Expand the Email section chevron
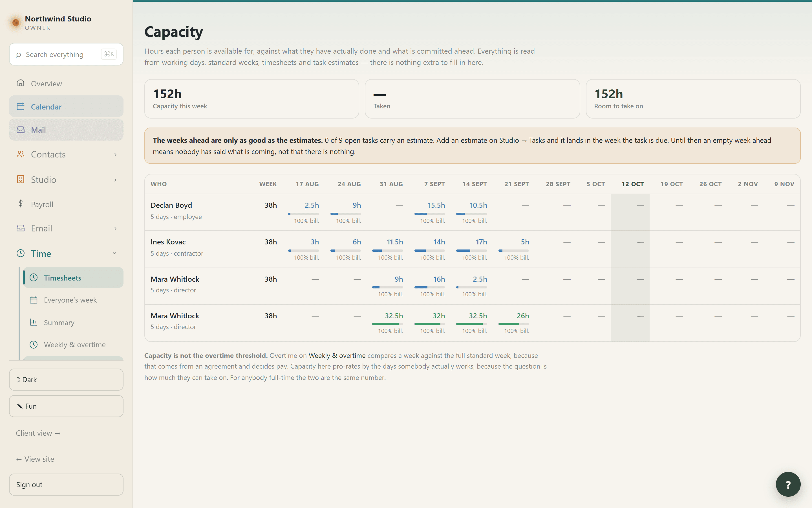812x508 pixels. pos(115,229)
